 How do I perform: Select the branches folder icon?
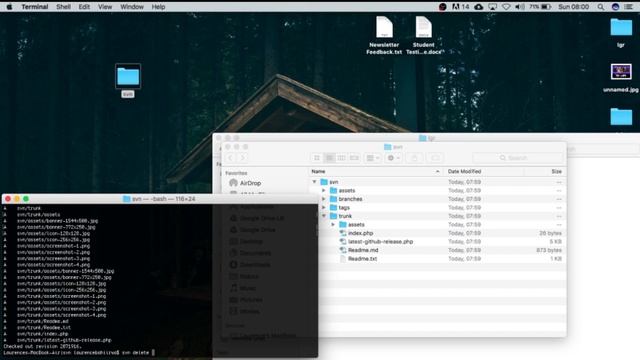tap(333, 199)
